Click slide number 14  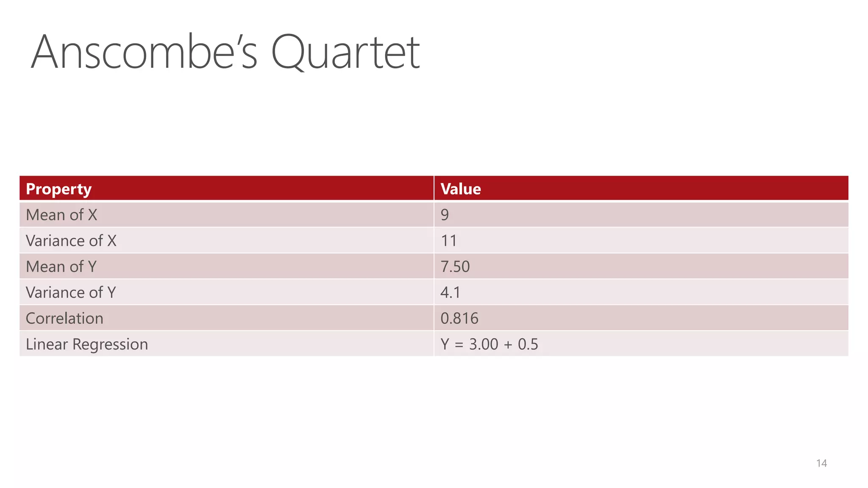pyautogui.click(x=821, y=463)
